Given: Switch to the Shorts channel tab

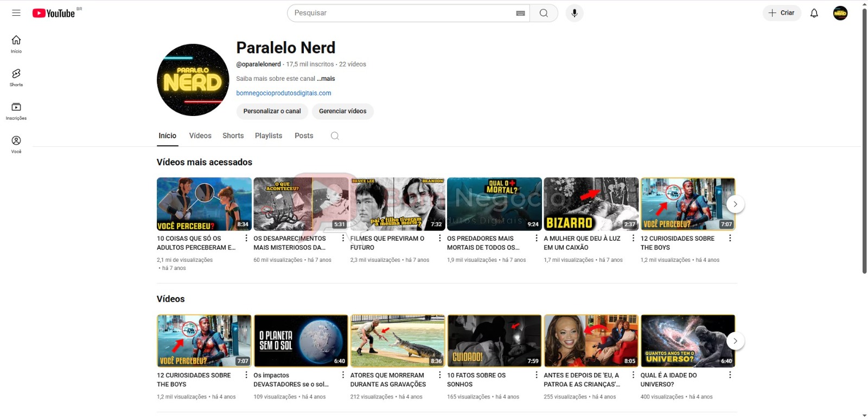Looking at the screenshot, I should pyautogui.click(x=233, y=136).
